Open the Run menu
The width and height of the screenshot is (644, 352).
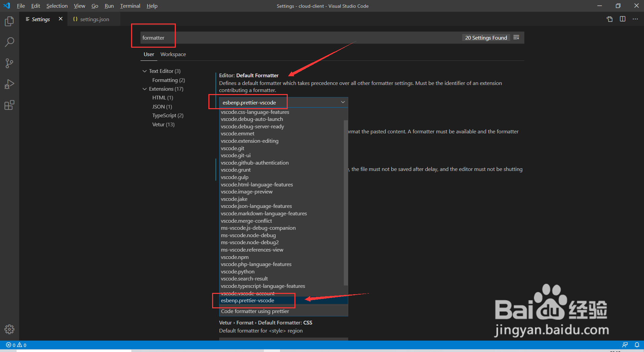pyautogui.click(x=109, y=6)
